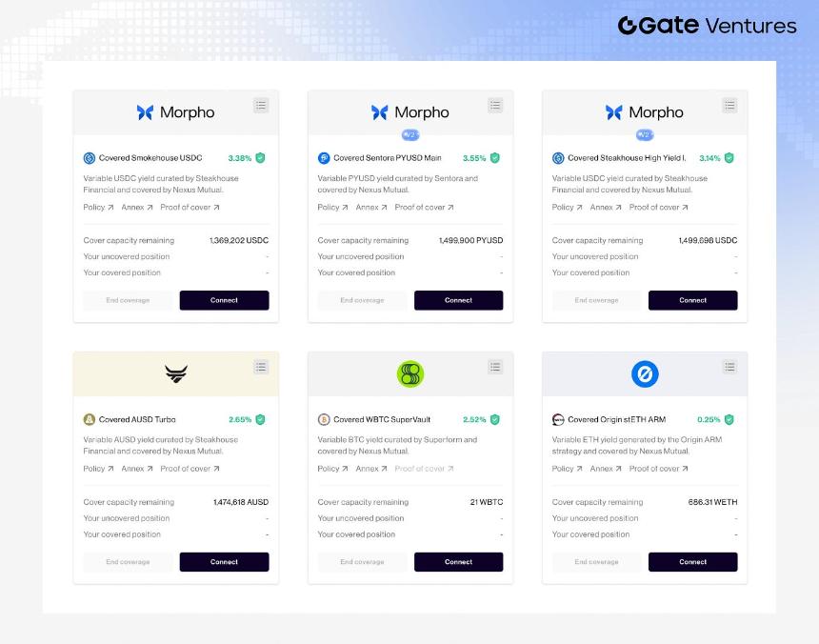Viewport: 819px width, 644px height.
Task: Click End coverage on AUSD Turbo card
Action: [x=128, y=562]
